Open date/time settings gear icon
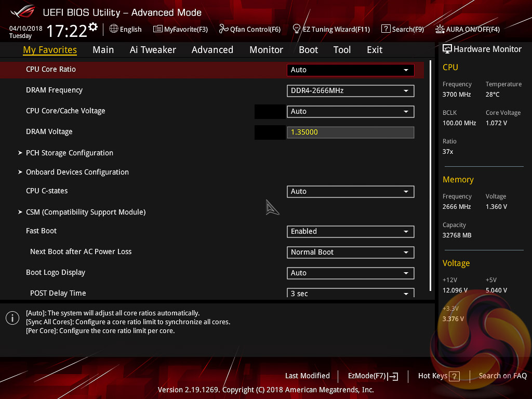Image resolution: width=532 pixels, height=399 pixels. click(93, 27)
